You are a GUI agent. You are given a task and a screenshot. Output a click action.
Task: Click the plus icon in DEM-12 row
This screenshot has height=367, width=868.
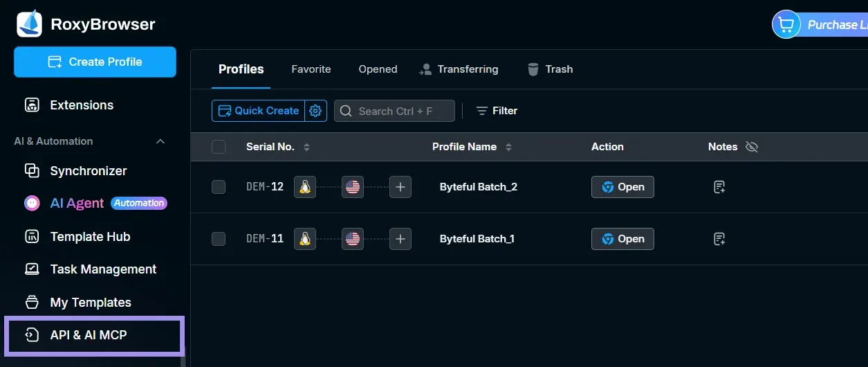point(400,187)
